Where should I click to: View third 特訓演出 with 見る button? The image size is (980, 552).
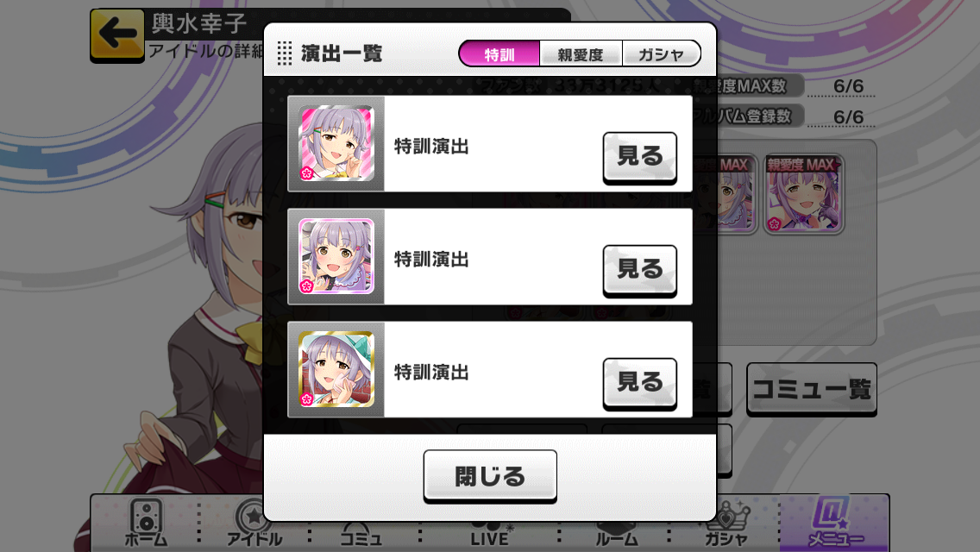[x=639, y=383]
